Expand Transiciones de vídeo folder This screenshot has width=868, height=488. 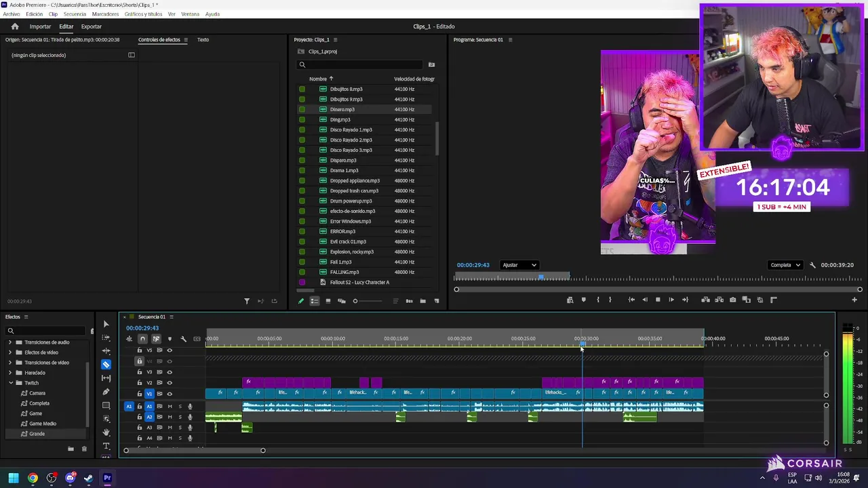[x=11, y=363]
